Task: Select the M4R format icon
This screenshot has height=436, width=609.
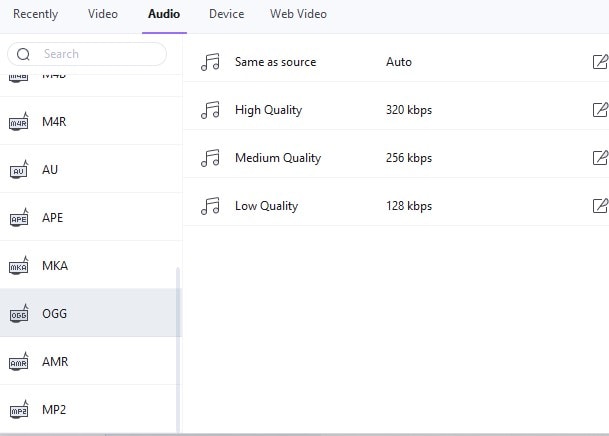Action: (x=19, y=122)
